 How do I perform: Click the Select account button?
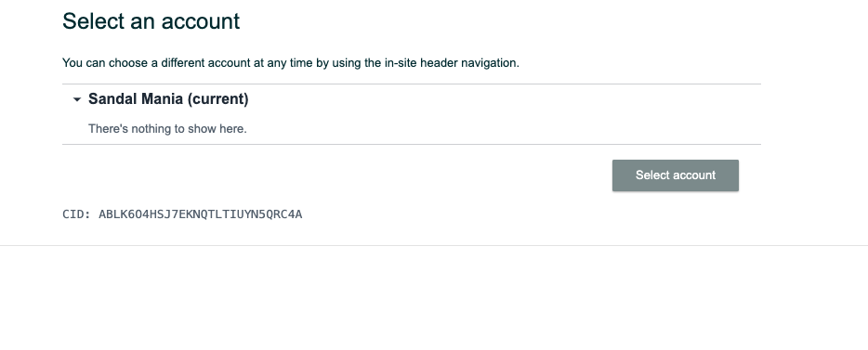point(676,175)
